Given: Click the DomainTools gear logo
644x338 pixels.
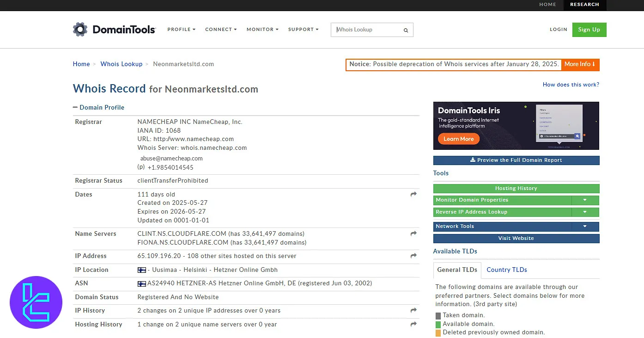Looking at the screenshot, I should coord(80,29).
